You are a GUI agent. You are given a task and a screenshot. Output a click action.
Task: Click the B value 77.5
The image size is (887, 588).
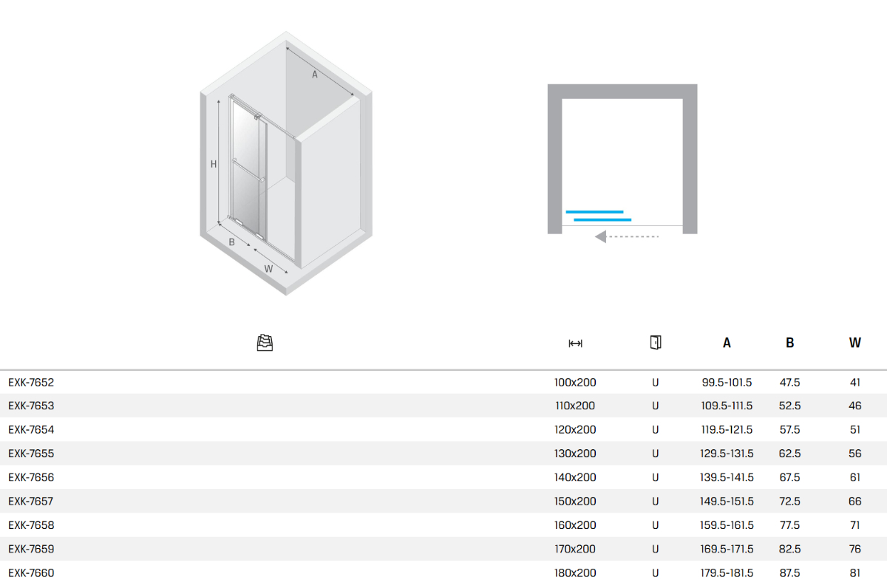click(x=790, y=525)
